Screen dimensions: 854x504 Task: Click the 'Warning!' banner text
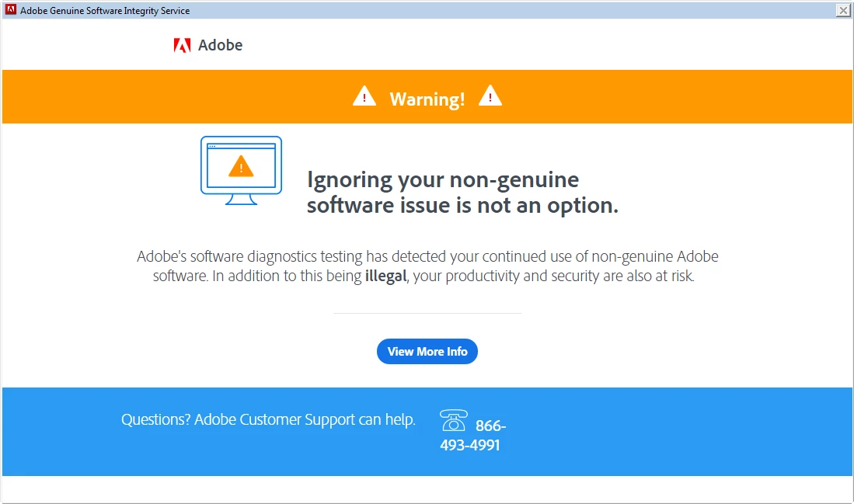(427, 99)
